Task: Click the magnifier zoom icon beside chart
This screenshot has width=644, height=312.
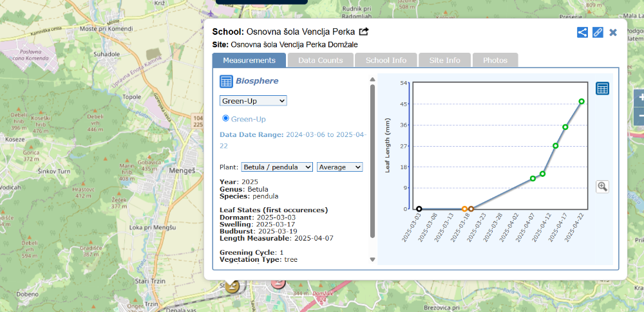Action: [603, 187]
